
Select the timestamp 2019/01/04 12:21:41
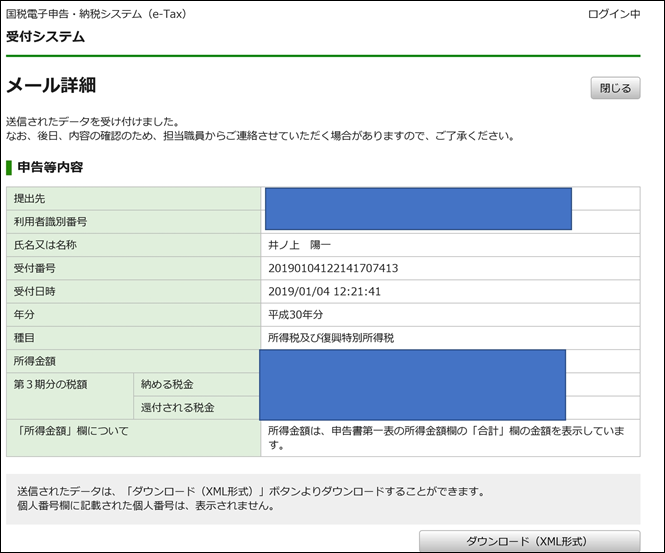point(324,292)
